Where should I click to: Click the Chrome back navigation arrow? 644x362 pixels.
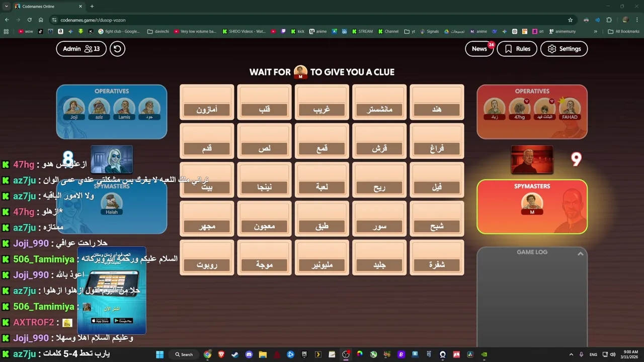point(7,20)
